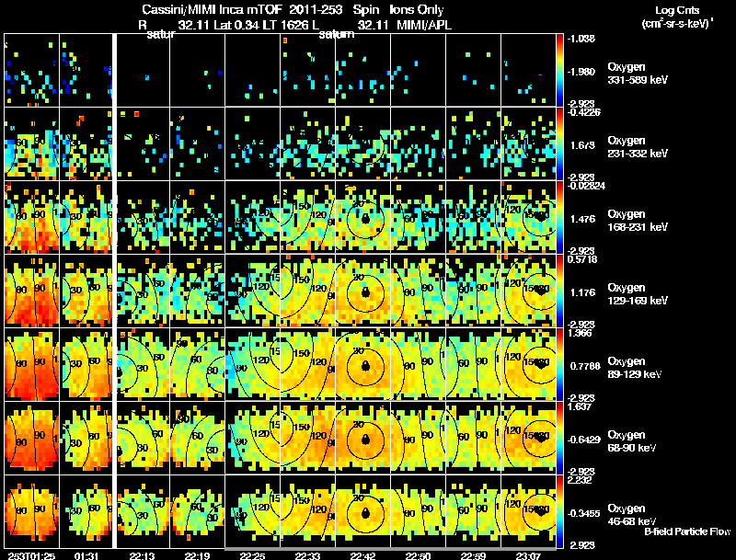This screenshot has height=560, width=736.
Task: Click the 'MIMI/APL' label in header
Action: point(424,25)
